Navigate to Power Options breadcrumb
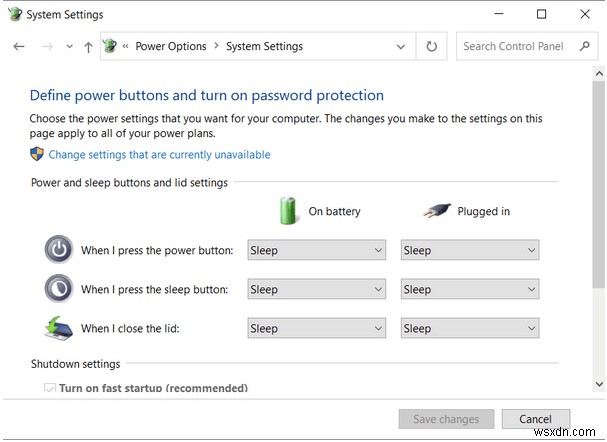The image size is (607, 442). [171, 46]
